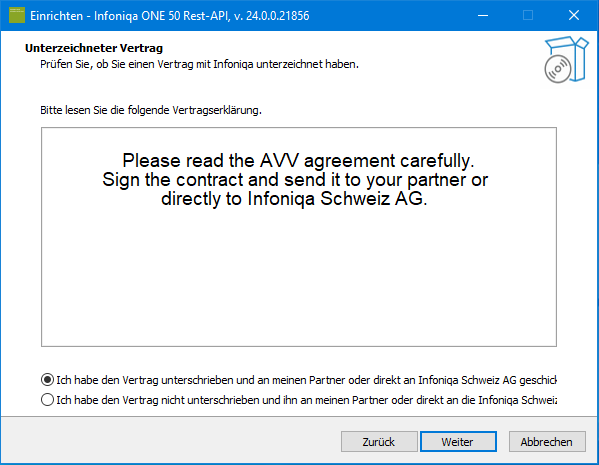Cancel installation via the Abbrechen button
Screen dimensions: 599x465
point(547,442)
